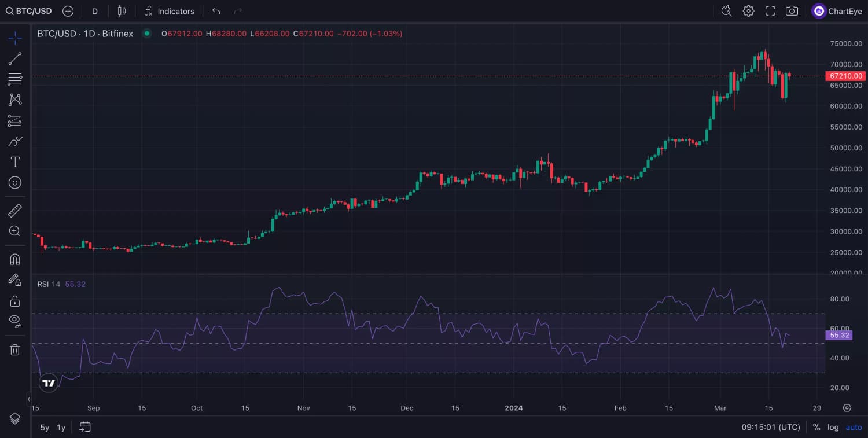Click the TradingView logo in RSI pane

click(49, 382)
